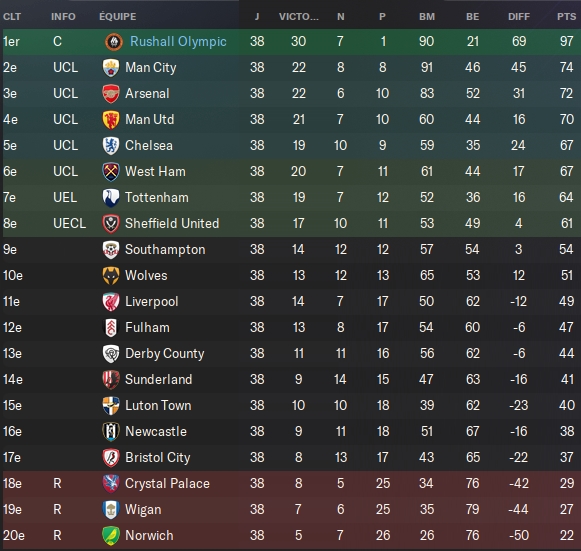Click the Man City club crest

coord(111,68)
